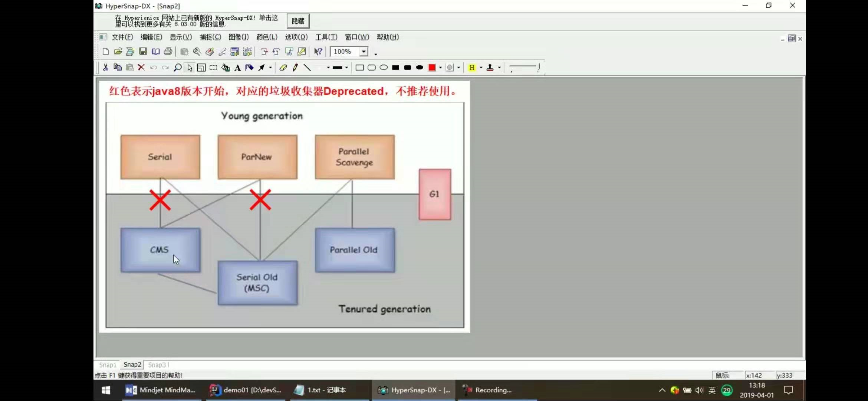Expand the line thickness dropdown arrow
The width and height of the screenshot is (868, 401).
click(x=346, y=68)
